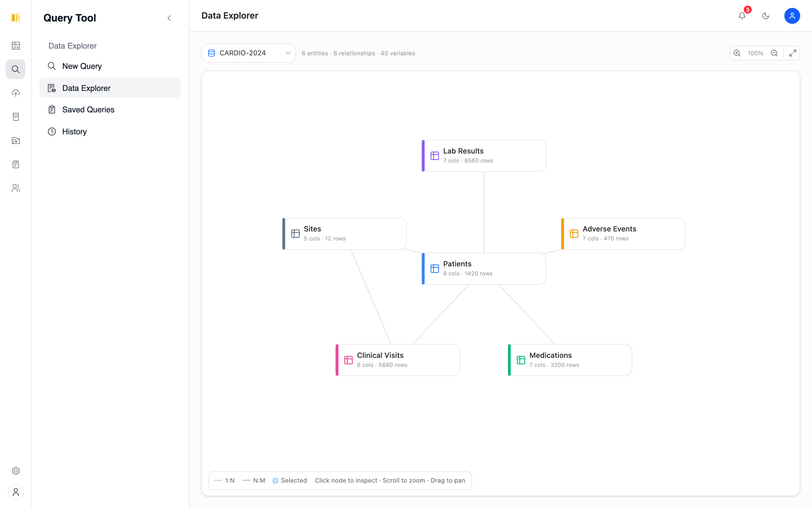This screenshot has width=812, height=508.
Task: Open the dashboard icon in left rail
Action: click(16, 45)
